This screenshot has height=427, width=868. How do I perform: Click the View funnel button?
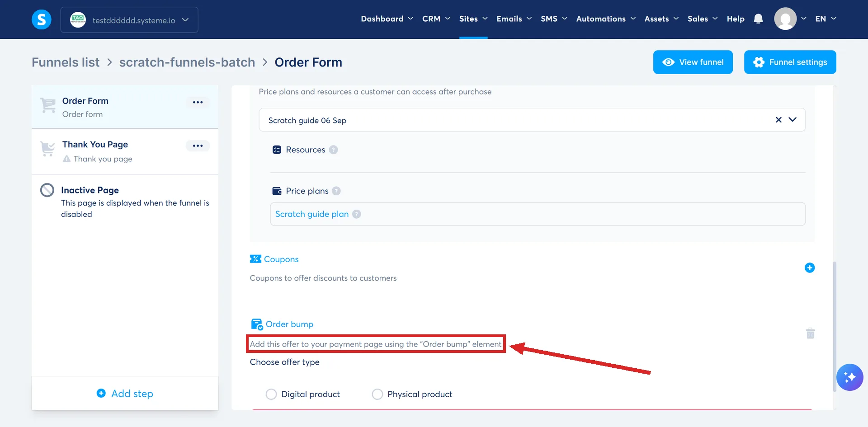click(x=693, y=62)
